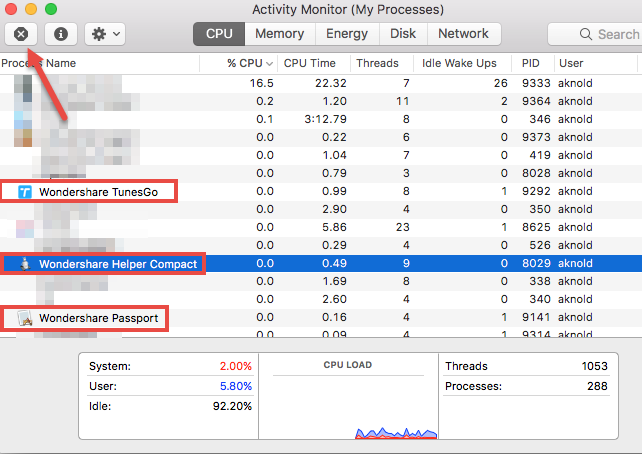
Task: Open the process info (i) button
Action: (61, 34)
